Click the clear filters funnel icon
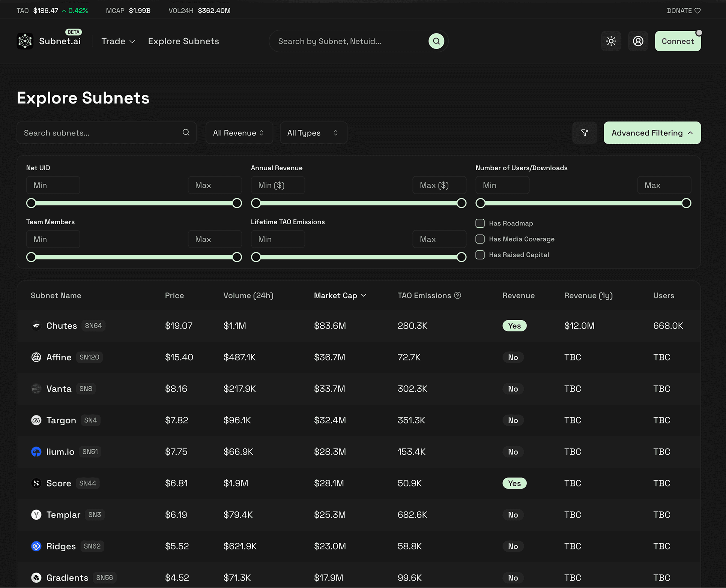 click(584, 133)
